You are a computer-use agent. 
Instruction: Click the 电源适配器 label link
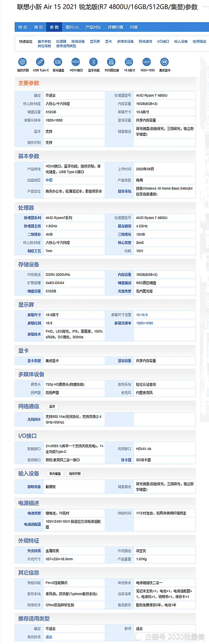tap(32, 524)
